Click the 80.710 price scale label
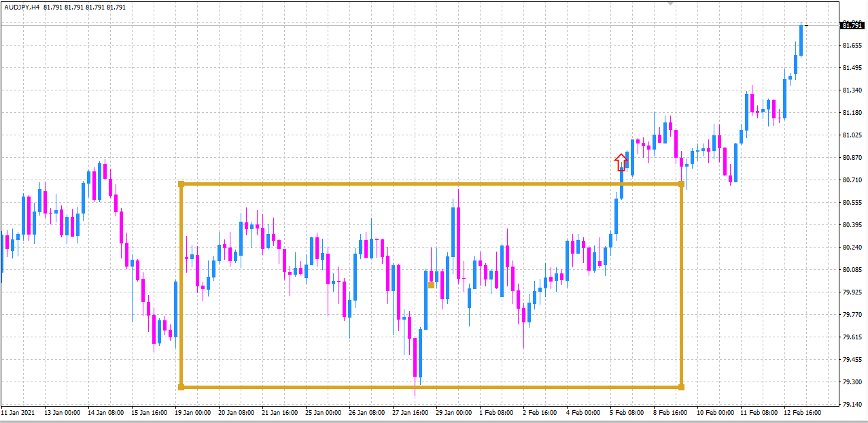 point(852,180)
